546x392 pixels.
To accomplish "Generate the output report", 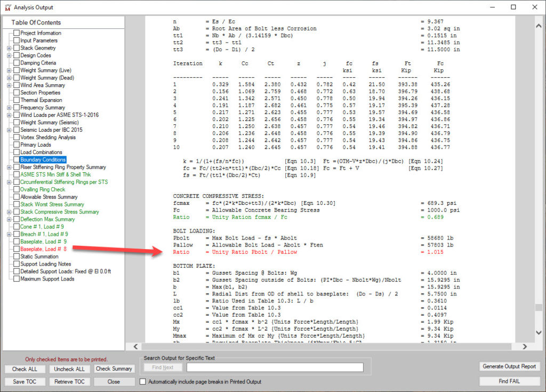I will pos(508,367).
